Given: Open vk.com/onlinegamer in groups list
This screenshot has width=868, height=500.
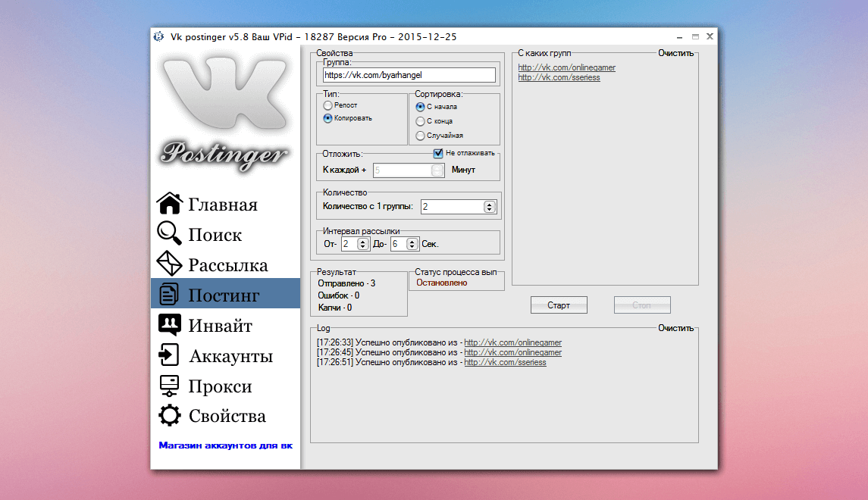Looking at the screenshot, I should coord(567,67).
